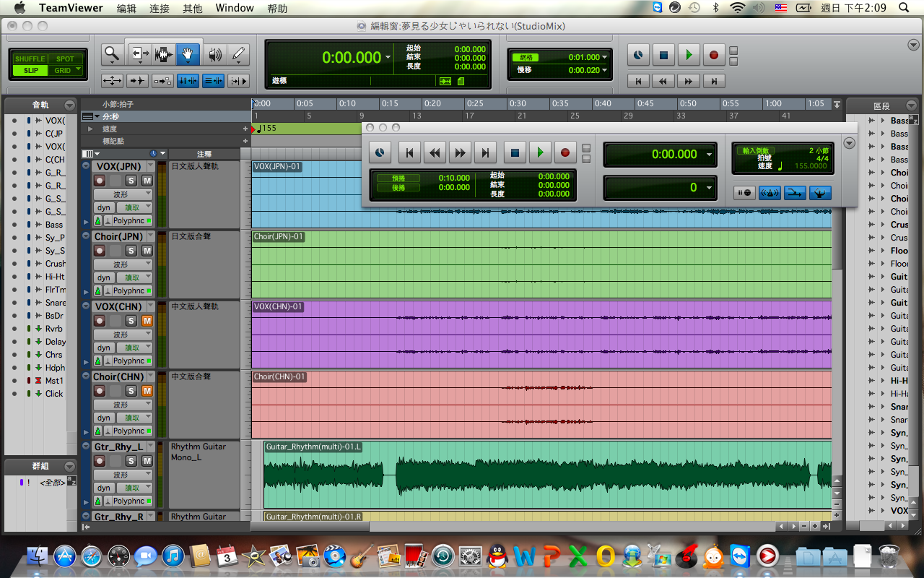Select the Trim tool
The width and height of the screenshot is (924, 578).
point(140,54)
